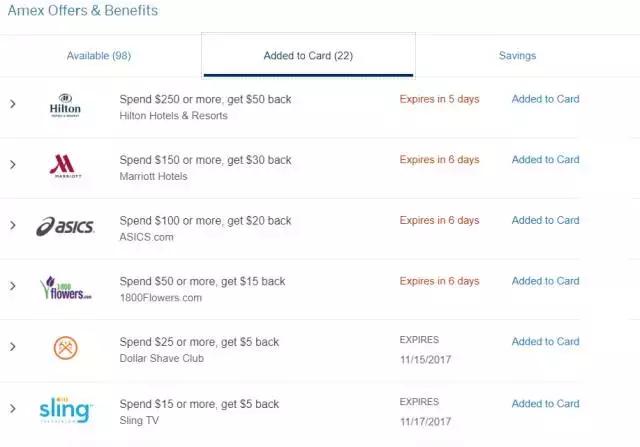Click the 1800Flowers logo icon

65,287
